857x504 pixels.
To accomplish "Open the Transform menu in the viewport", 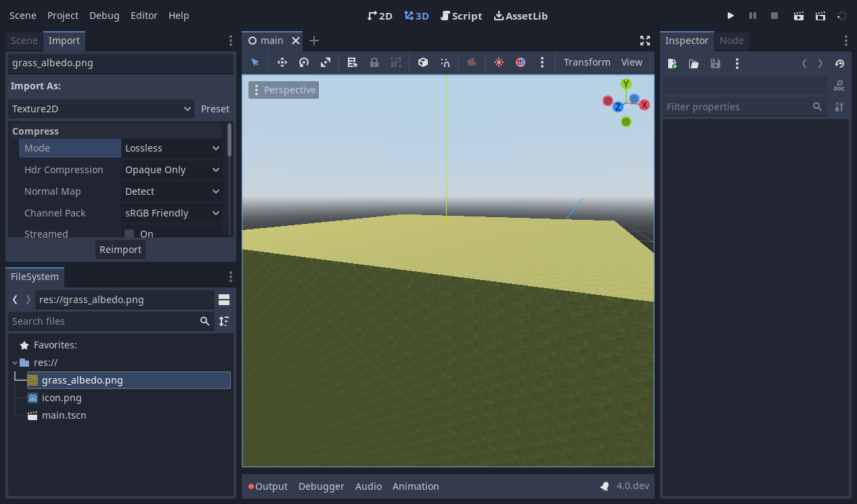I will coord(586,62).
